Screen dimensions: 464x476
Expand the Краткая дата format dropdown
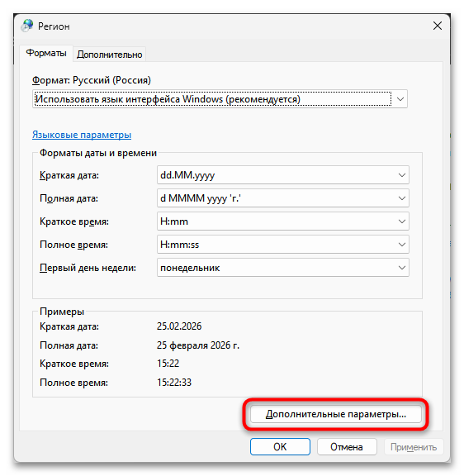(x=283, y=175)
